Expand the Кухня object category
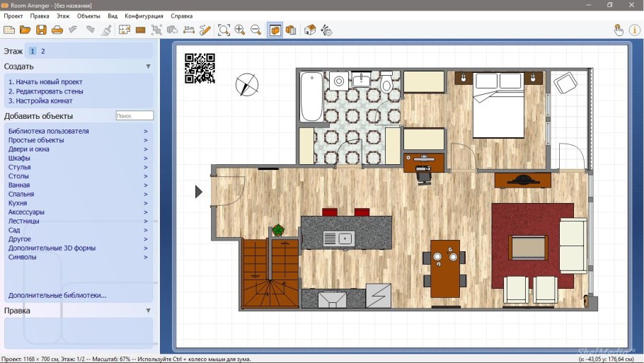The image size is (644, 363). click(18, 203)
